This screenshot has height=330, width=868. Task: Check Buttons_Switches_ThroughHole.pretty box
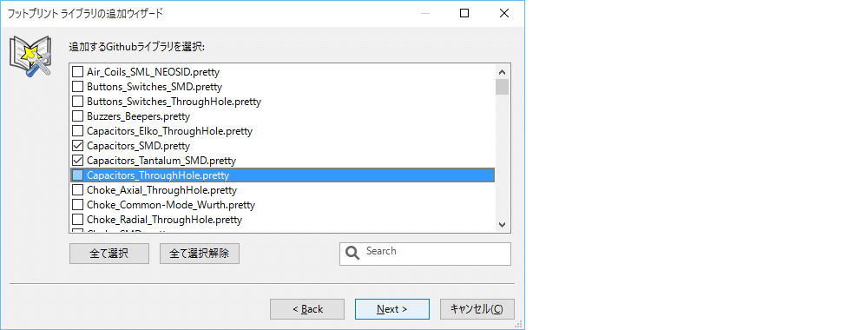pyautogui.click(x=78, y=102)
